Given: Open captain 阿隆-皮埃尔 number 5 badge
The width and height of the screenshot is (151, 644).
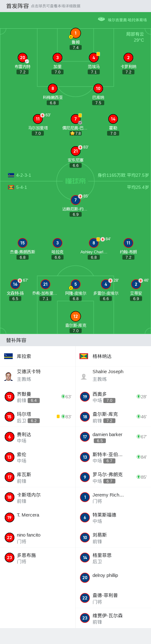Looking at the screenshot, I should click(75, 284).
